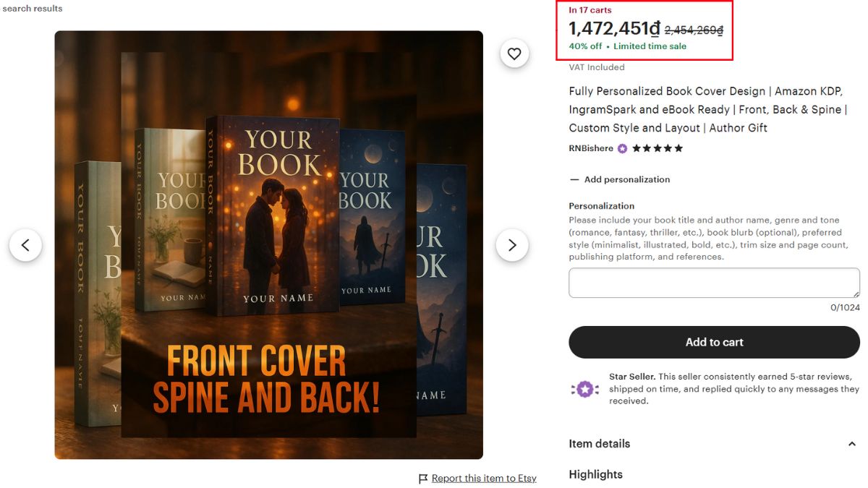Advance to the next product image
The image size is (868, 488).
pyautogui.click(x=512, y=245)
